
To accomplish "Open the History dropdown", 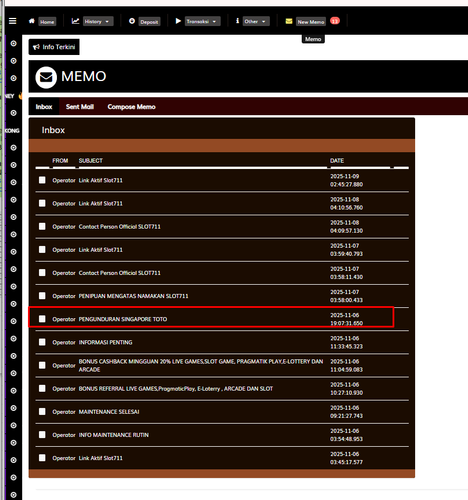I will [x=98, y=21].
